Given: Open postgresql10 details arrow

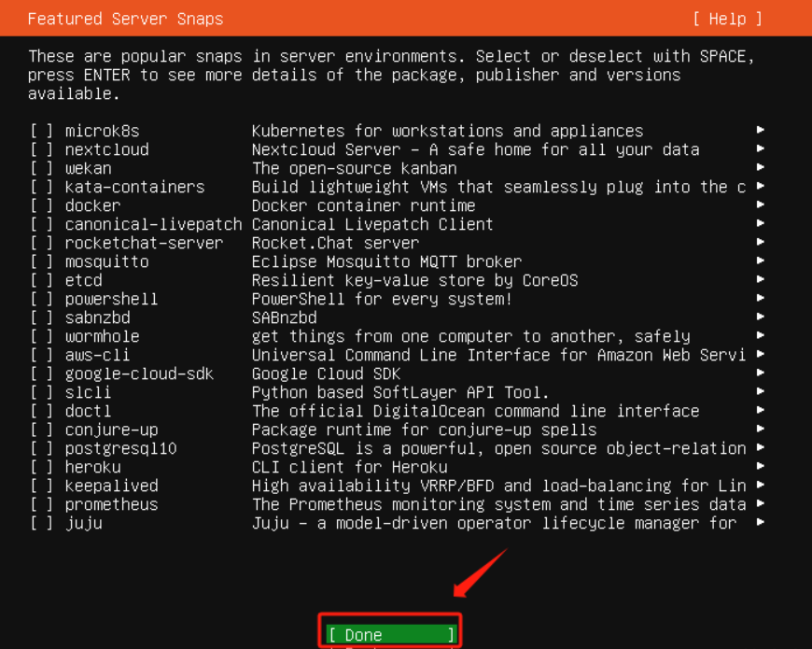Looking at the screenshot, I should pyautogui.click(x=761, y=446).
